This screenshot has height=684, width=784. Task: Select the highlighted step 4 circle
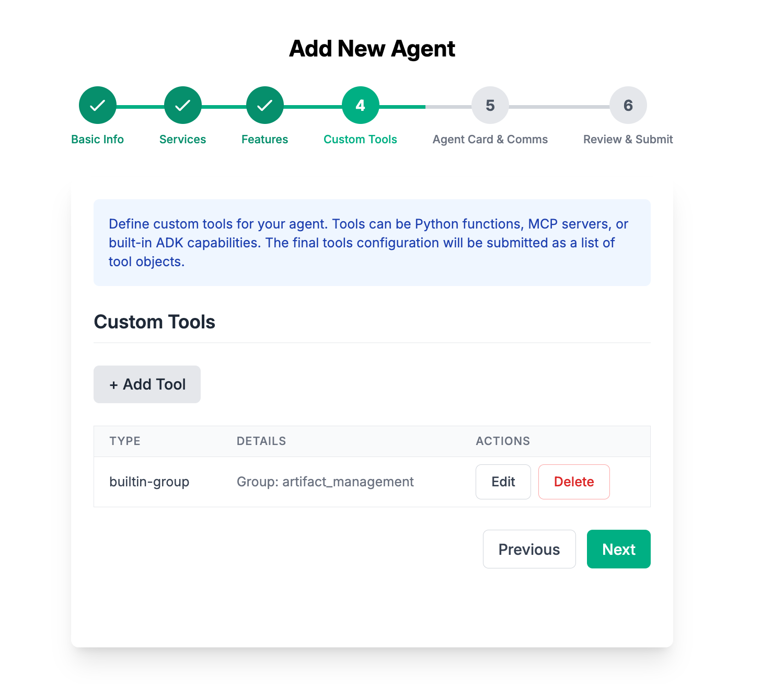click(360, 105)
